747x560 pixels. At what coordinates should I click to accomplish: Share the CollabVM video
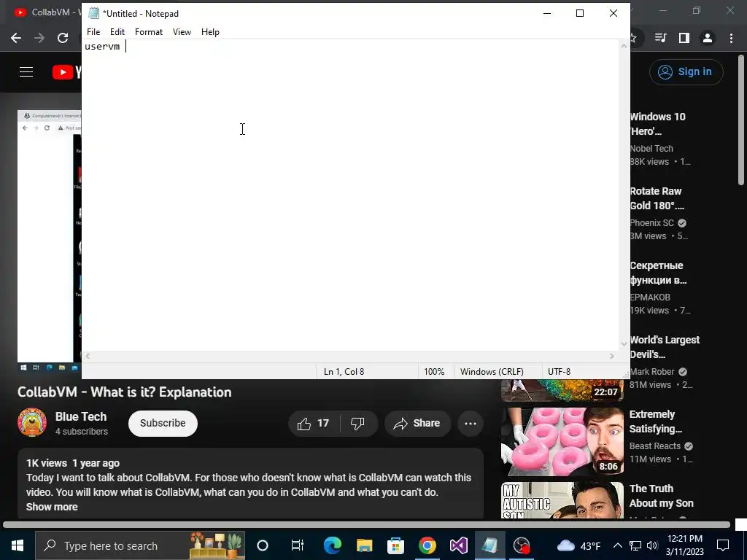pyautogui.click(x=417, y=424)
